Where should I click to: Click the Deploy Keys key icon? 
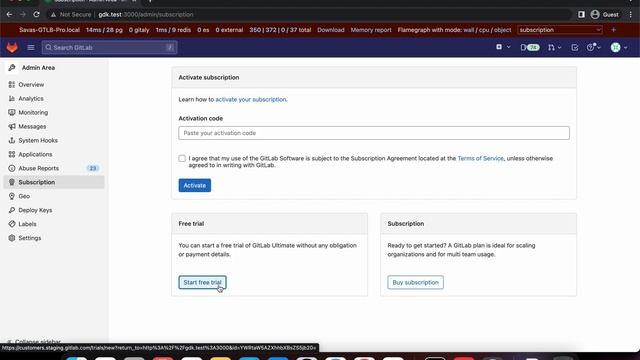click(x=12, y=210)
